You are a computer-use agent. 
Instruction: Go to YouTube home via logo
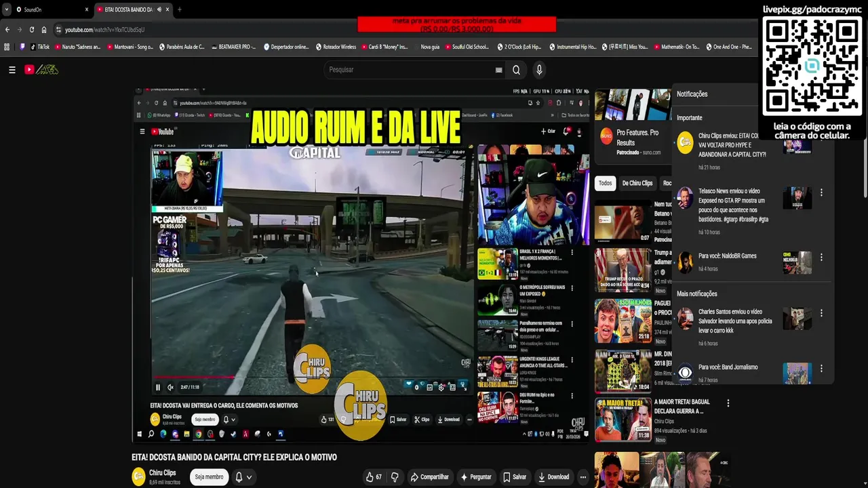(41, 70)
